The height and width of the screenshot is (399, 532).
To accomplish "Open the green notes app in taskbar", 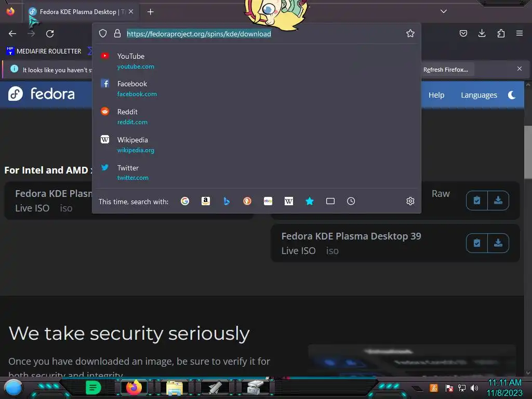I will click(94, 388).
